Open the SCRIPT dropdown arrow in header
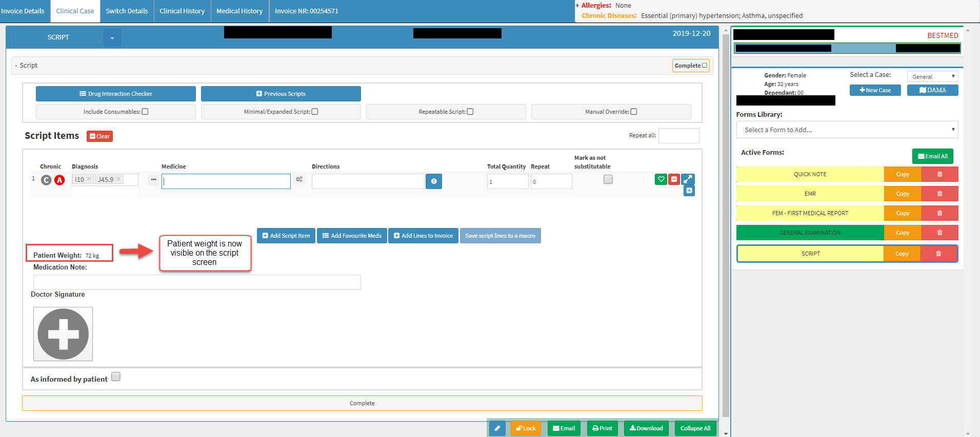Screen dimensions: 980x437 [x=112, y=37]
